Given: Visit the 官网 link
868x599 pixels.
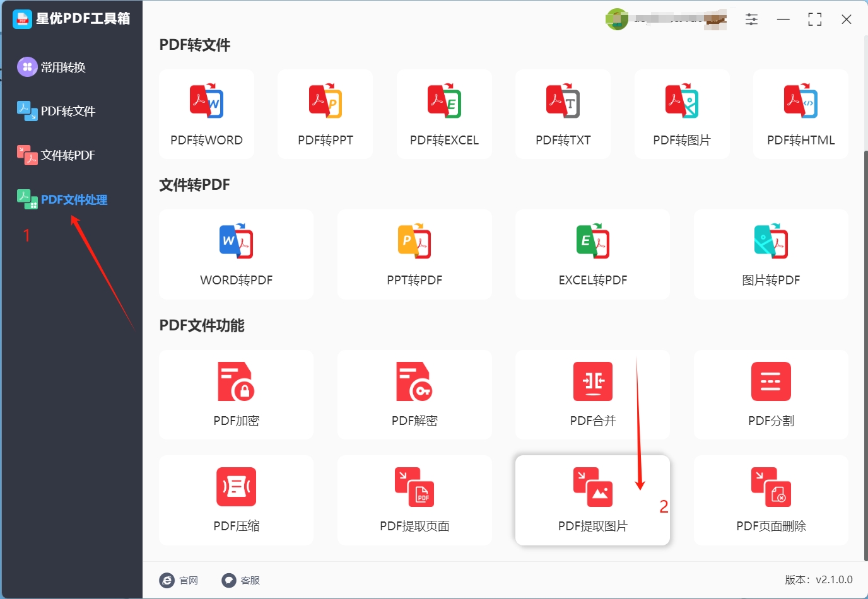Looking at the screenshot, I should pyautogui.click(x=188, y=580).
